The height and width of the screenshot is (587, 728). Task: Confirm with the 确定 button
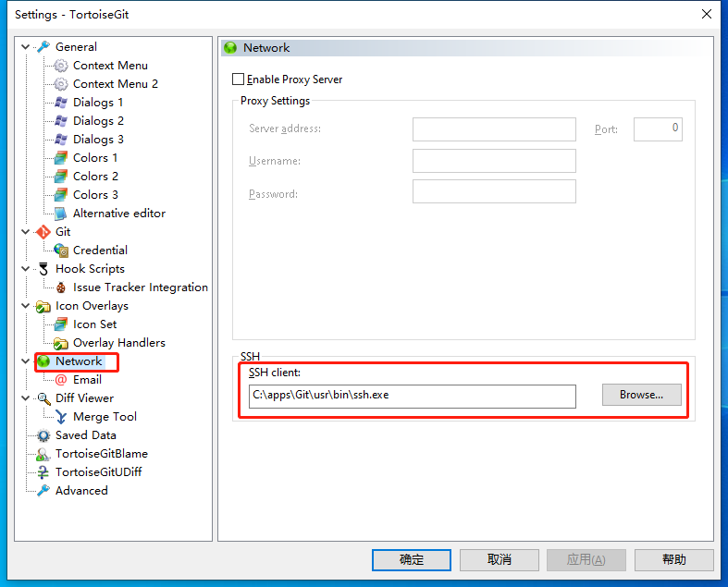[x=412, y=560]
